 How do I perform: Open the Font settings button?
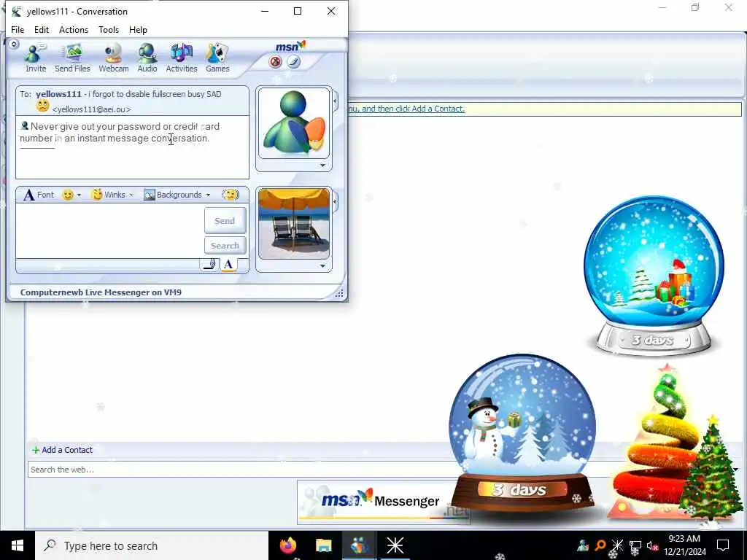pos(39,195)
